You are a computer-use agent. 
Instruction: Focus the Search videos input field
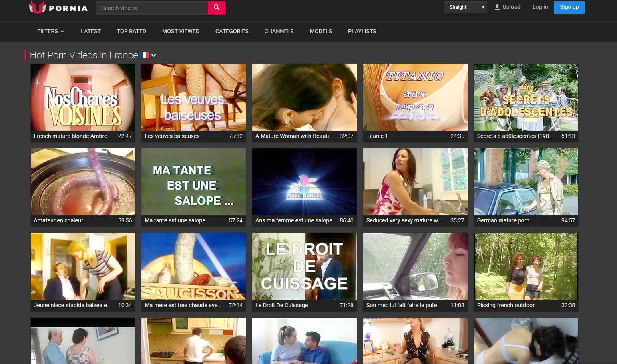pos(152,8)
